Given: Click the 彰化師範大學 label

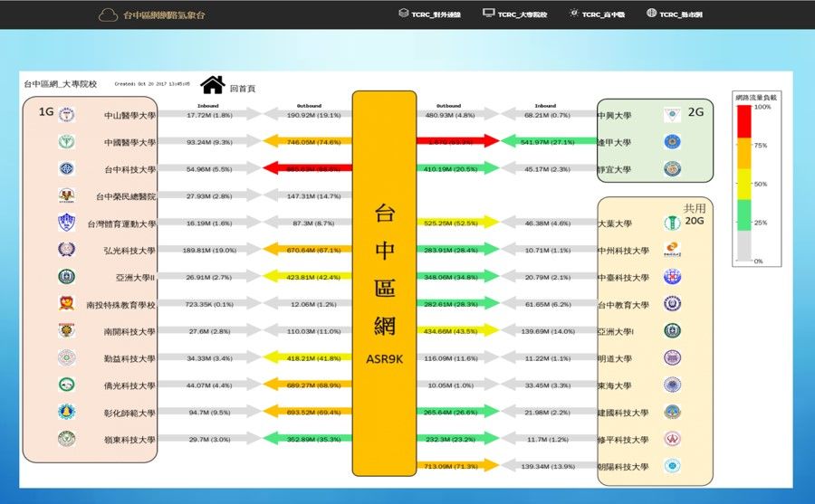Looking at the screenshot, I should tap(129, 414).
